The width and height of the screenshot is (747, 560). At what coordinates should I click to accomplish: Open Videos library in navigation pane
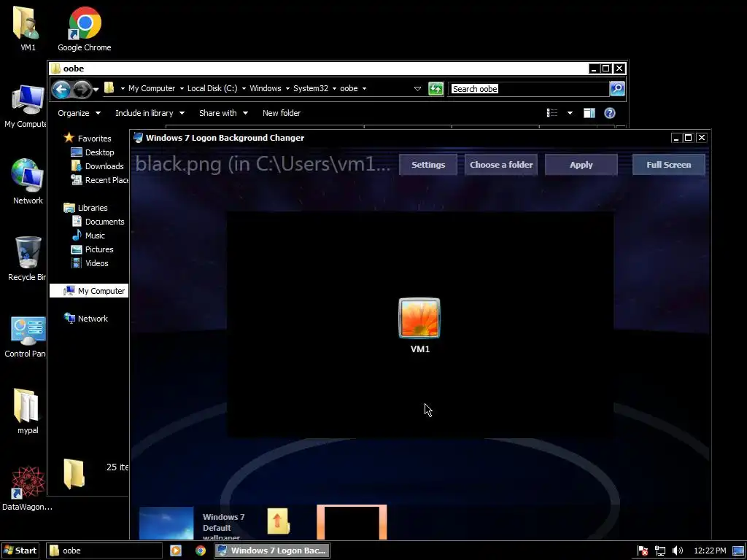(x=90, y=262)
